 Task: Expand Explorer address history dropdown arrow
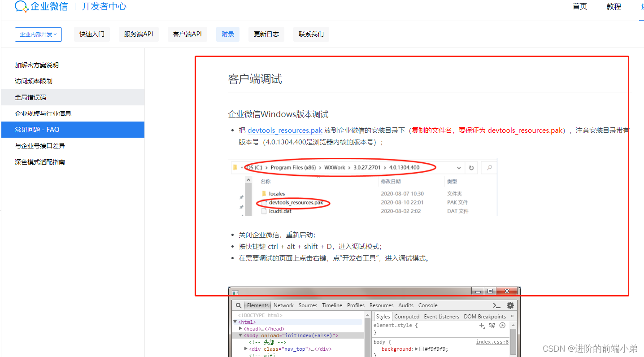tap(459, 168)
